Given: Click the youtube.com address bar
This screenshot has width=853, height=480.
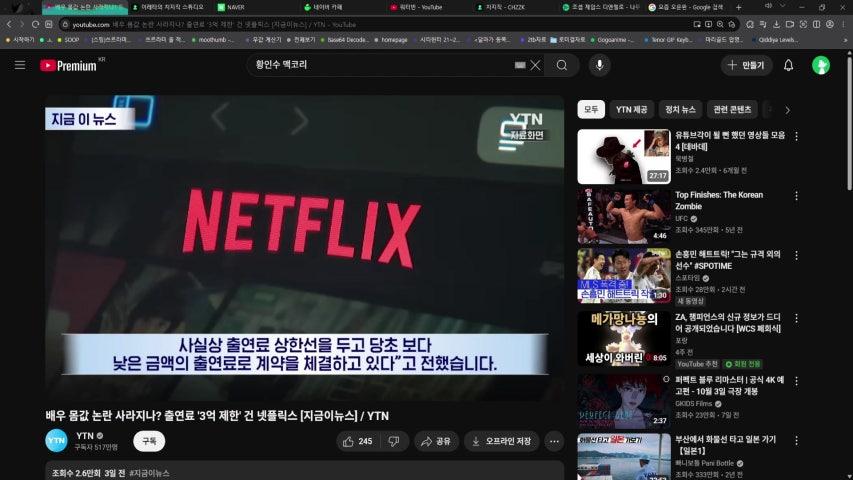Looking at the screenshot, I should point(375,24).
